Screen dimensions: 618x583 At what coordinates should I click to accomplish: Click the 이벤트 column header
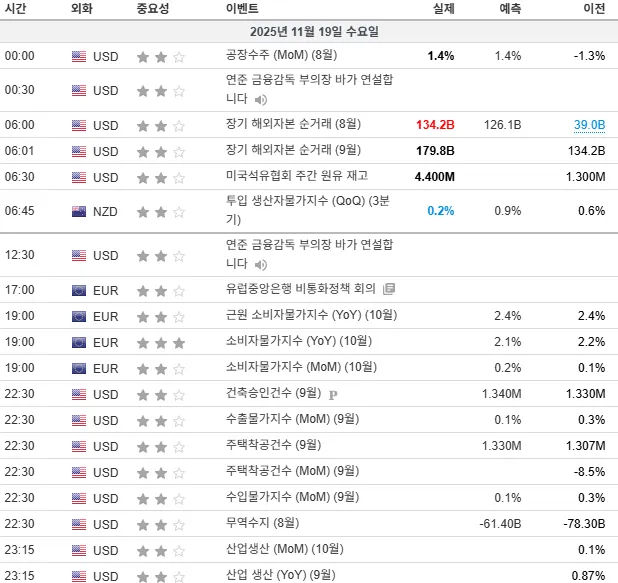click(x=242, y=8)
